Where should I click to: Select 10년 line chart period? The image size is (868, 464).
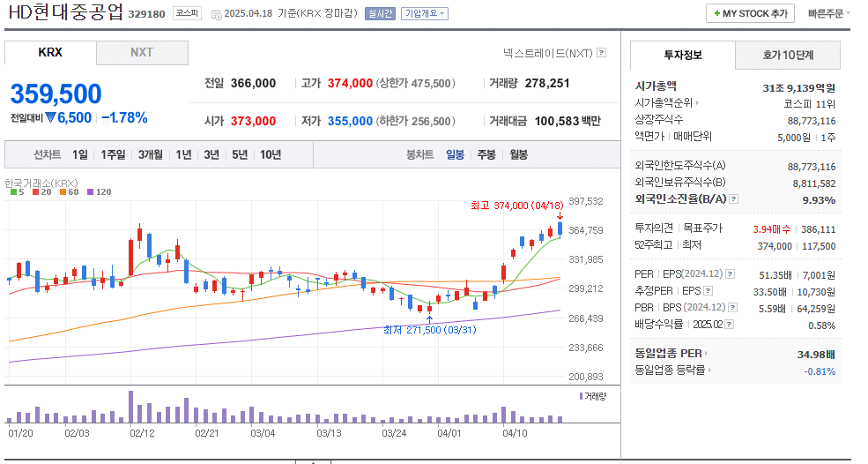tap(271, 154)
